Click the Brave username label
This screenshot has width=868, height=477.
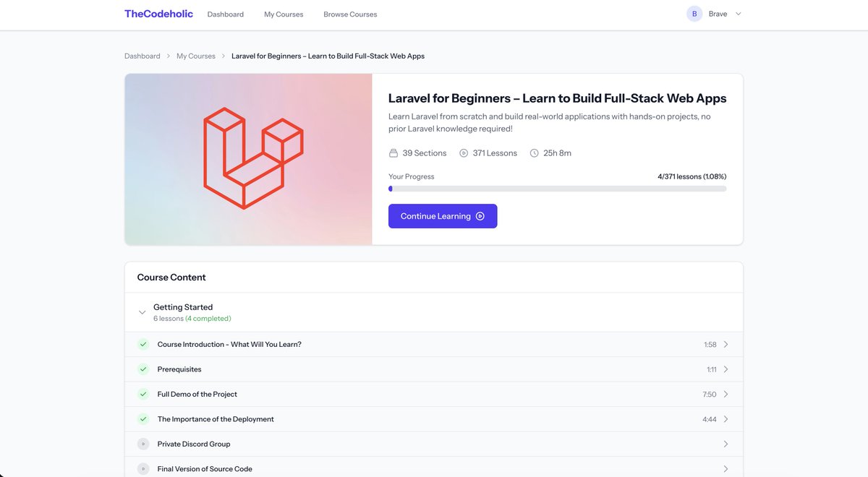pyautogui.click(x=718, y=14)
